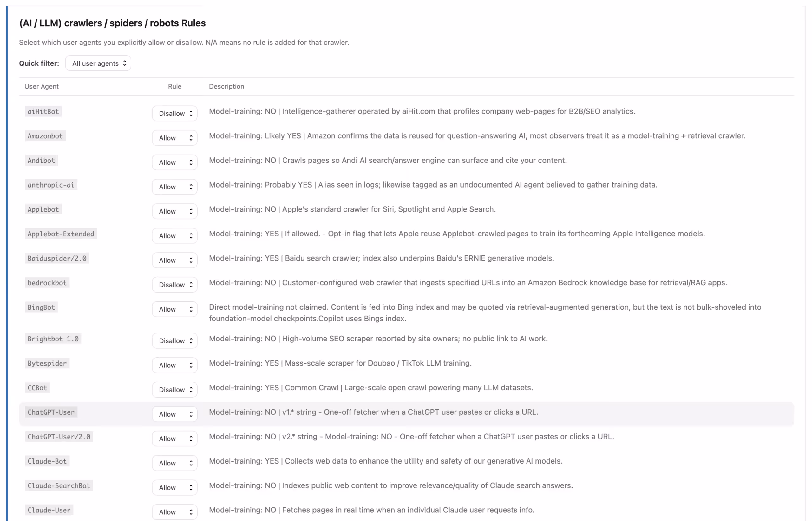Click the ChatGPT-User/2.0 user agent tag
Image resolution: width=812 pixels, height=521 pixels.
(x=59, y=437)
